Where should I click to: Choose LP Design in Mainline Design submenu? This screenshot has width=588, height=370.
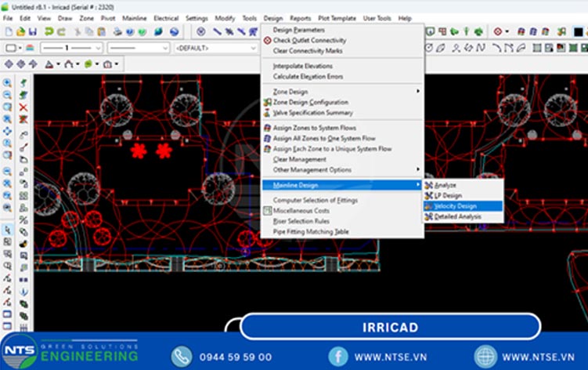coord(448,195)
